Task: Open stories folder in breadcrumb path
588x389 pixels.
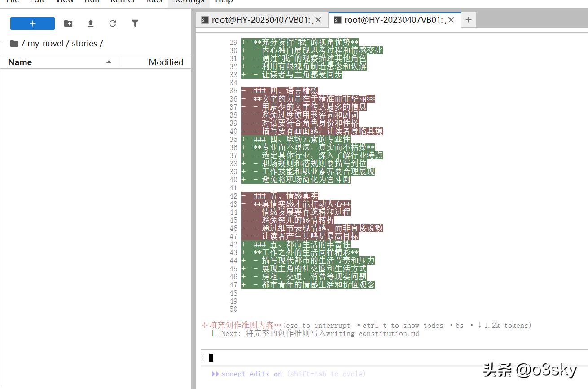Action: pos(84,44)
